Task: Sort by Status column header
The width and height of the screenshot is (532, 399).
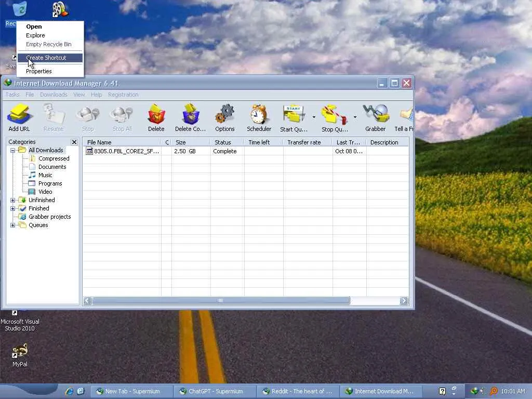Action: (228, 142)
